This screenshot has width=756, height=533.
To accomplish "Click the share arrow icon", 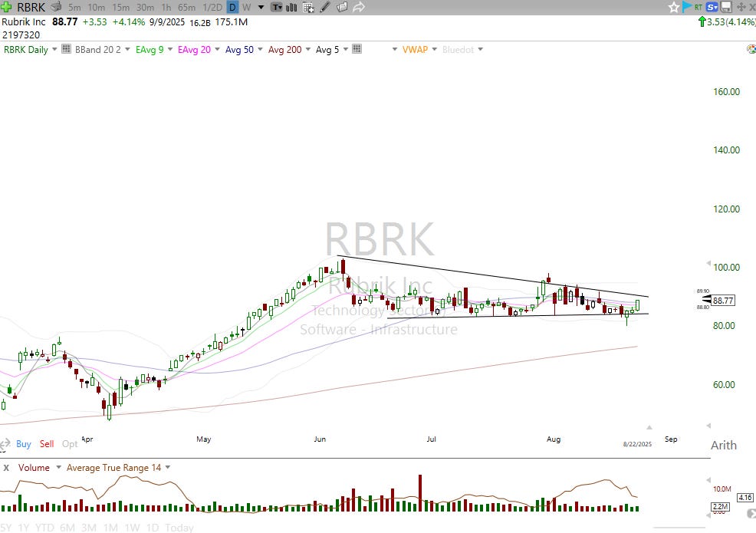I will pos(359,7).
